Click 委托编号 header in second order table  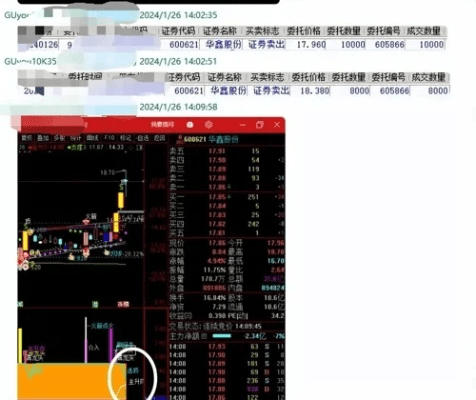[388, 77]
